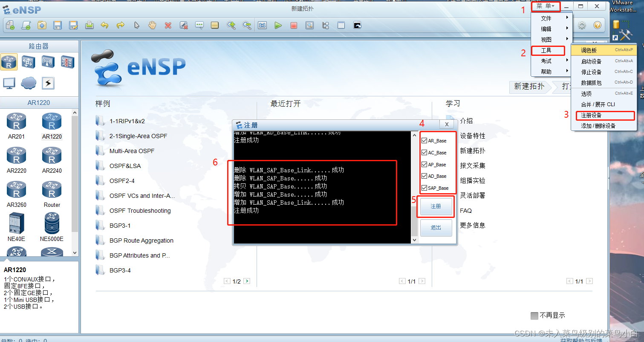Open the 菜单 dropdown
Viewport: 644px width, 342px height.
click(x=546, y=6)
